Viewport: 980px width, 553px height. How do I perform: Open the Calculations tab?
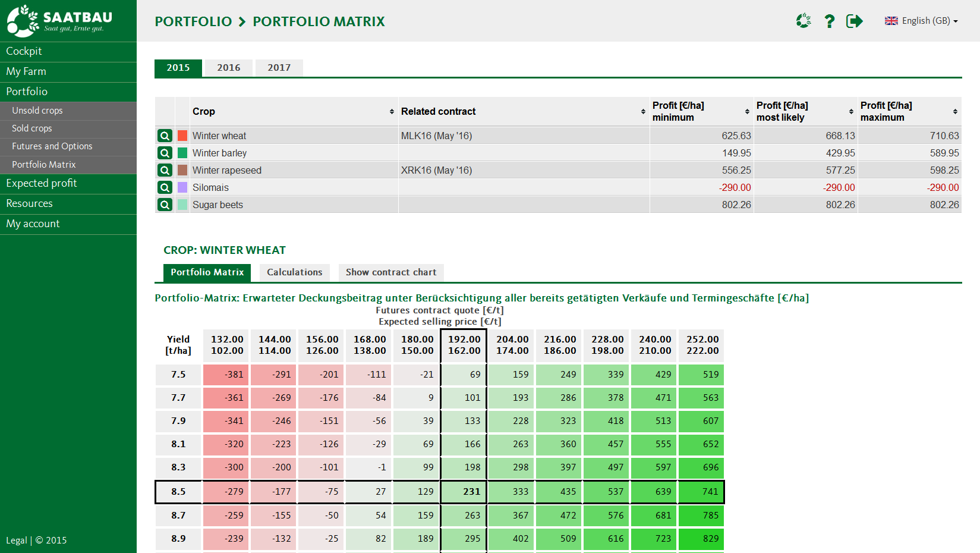(x=294, y=272)
